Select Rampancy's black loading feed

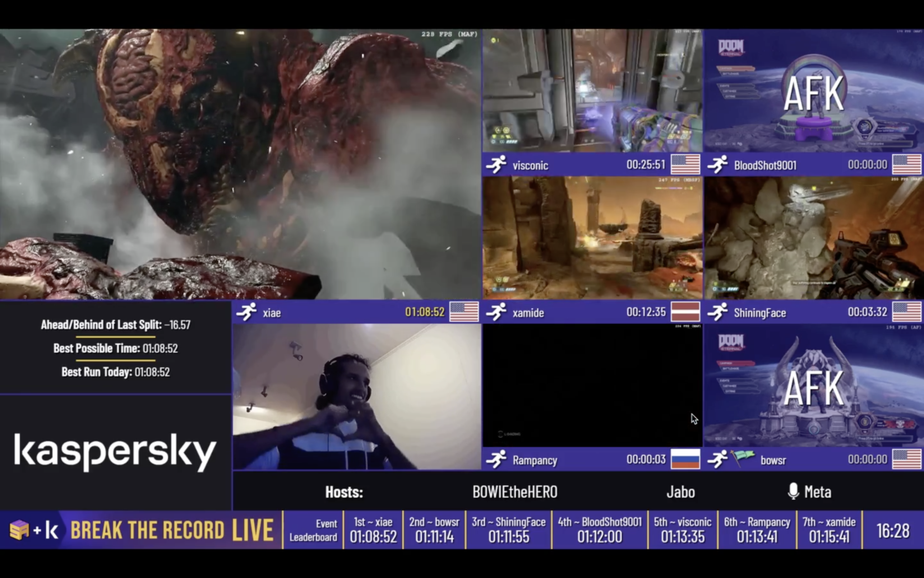tap(592, 385)
